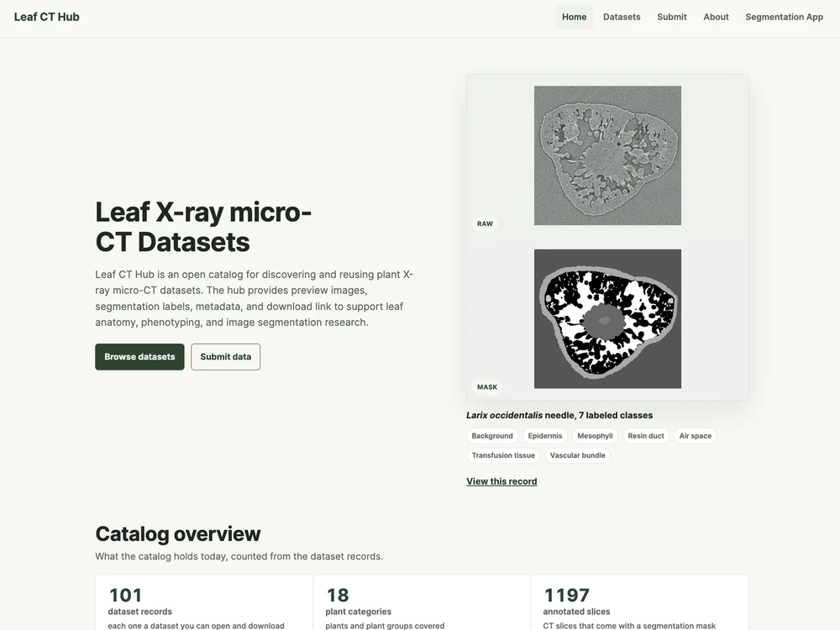Open the Datasets nav item
Viewport: 840px width, 630px height.
(x=622, y=17)
